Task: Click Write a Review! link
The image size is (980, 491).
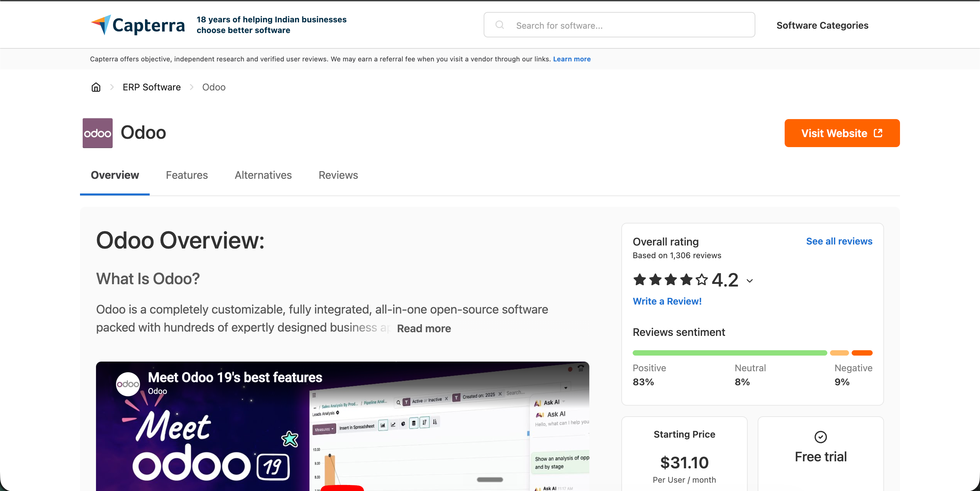Action: pyautogui.click(x=667, y=301)
